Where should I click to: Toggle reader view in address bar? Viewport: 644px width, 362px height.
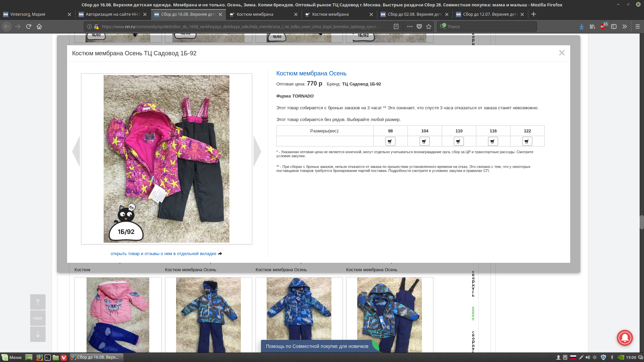pyautogui.click(x=396, y=26)
